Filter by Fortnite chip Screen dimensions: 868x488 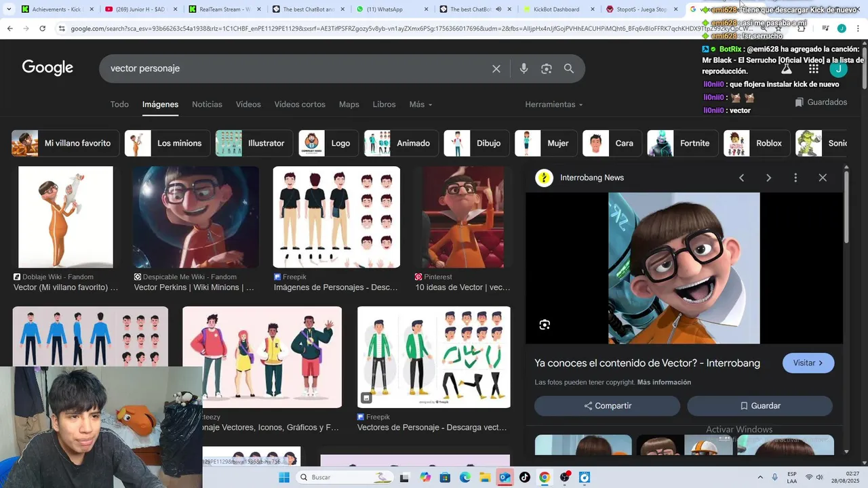pos(683,143)
